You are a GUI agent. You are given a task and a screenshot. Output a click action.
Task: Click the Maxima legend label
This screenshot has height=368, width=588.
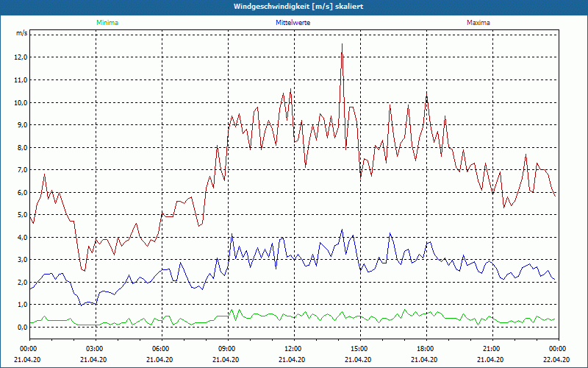pyautogui.click(x=478, y=23)
